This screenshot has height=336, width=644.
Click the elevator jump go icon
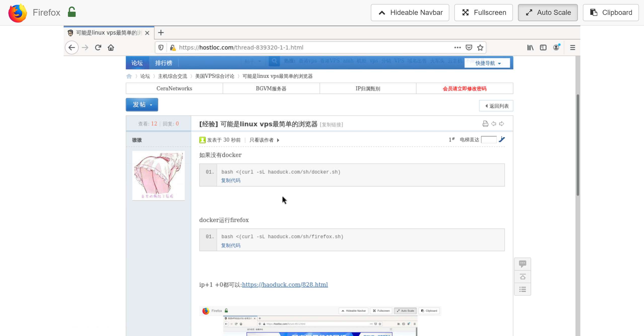coord(502,139)
